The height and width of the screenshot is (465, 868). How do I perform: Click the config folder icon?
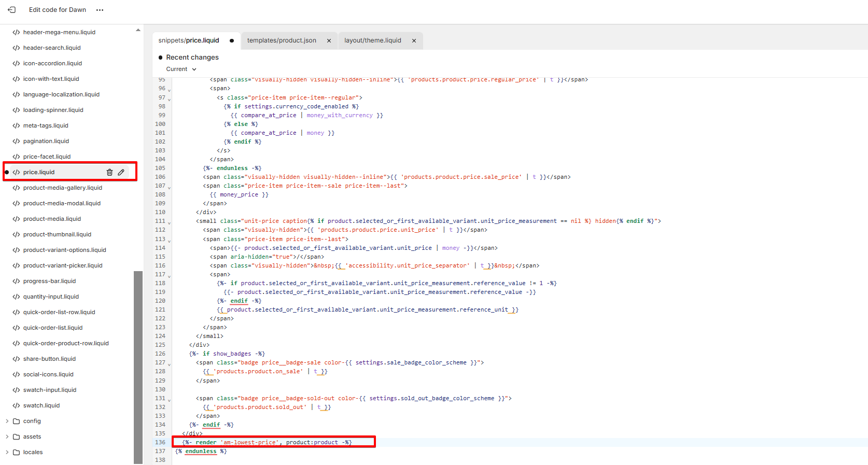(17, 421)
